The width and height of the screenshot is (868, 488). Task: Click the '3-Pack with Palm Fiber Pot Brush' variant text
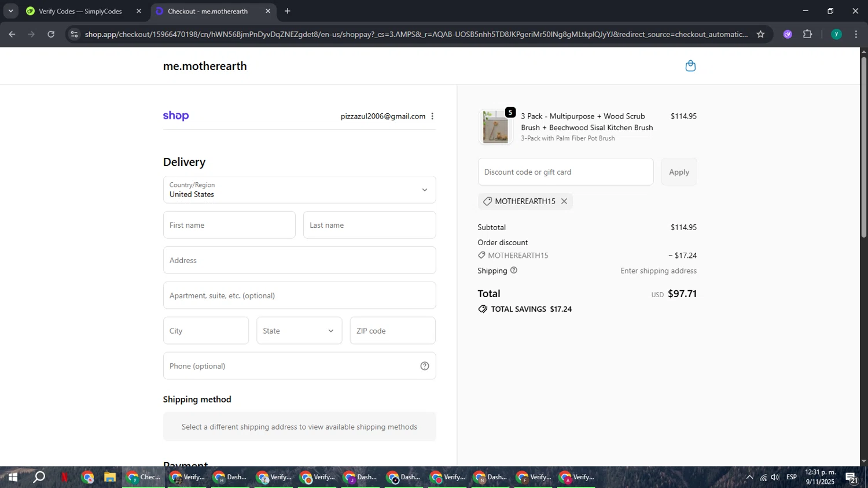point(568,138)
